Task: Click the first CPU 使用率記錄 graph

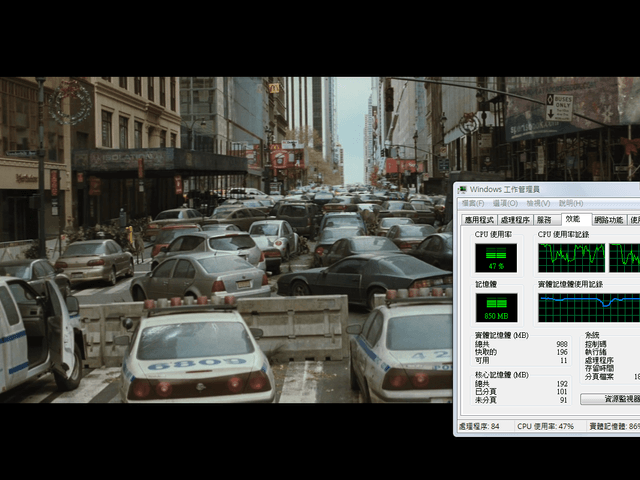Action: pyautogui.click(x=571, y=258)
